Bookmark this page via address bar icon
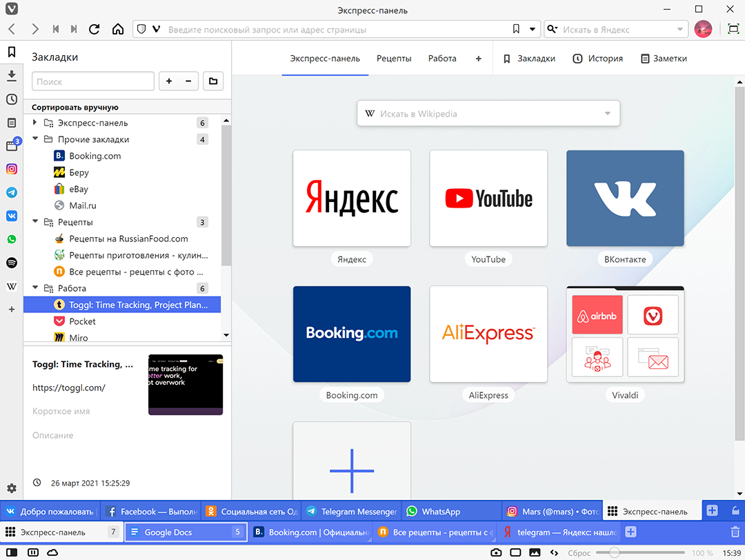The image size is (745, 560). click(x=516, y=30)
